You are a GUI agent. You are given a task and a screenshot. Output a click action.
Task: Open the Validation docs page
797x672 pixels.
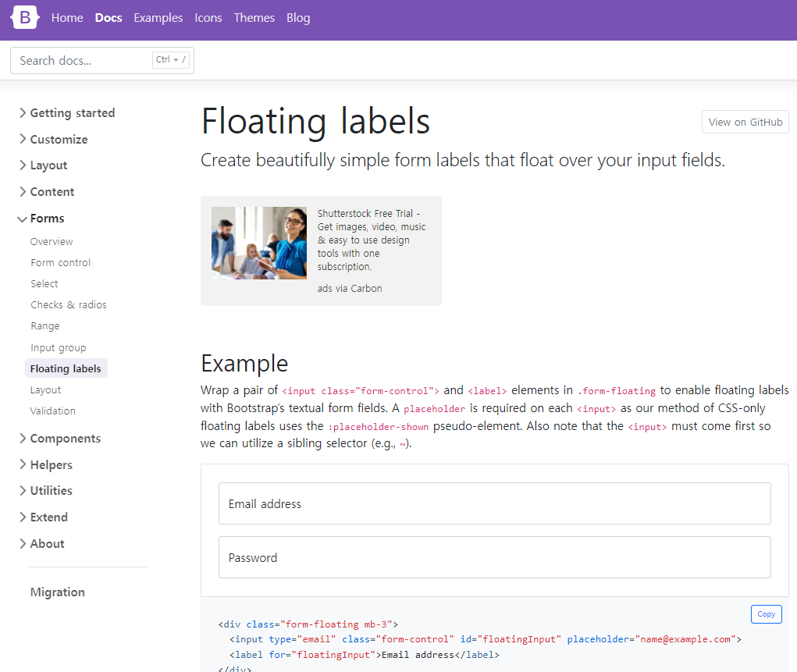click(52, 411)
